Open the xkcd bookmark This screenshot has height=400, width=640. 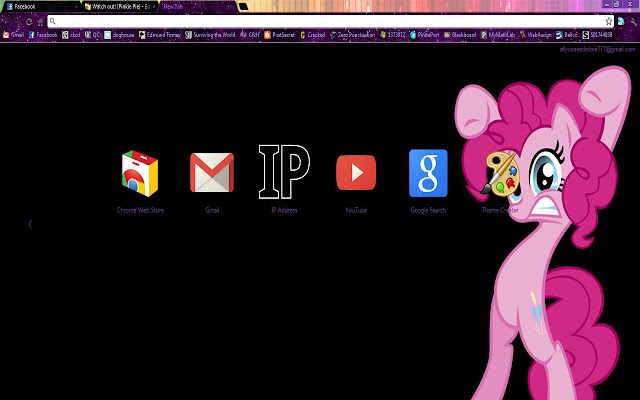71,35
